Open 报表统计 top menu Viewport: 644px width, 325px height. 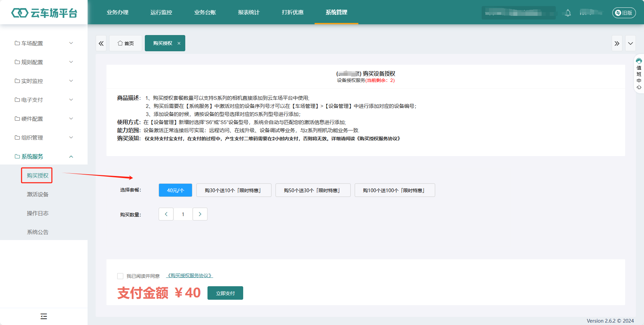249,12
